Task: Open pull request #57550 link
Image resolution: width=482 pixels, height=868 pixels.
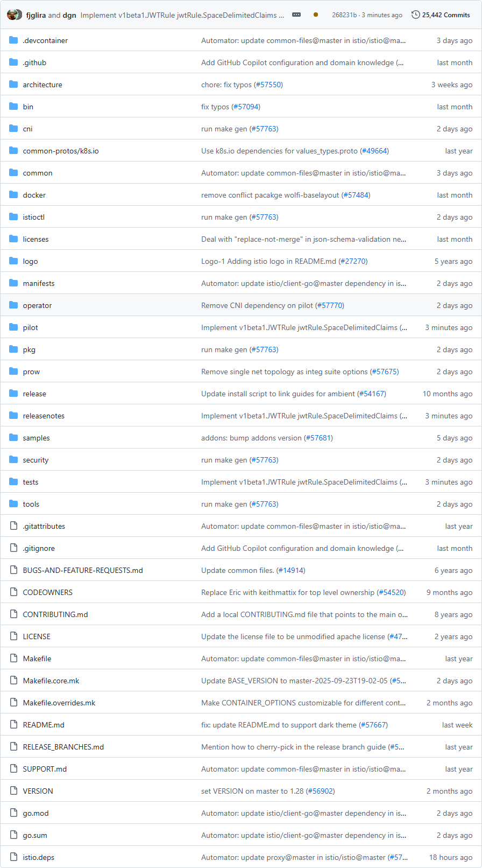Action: 268,85
